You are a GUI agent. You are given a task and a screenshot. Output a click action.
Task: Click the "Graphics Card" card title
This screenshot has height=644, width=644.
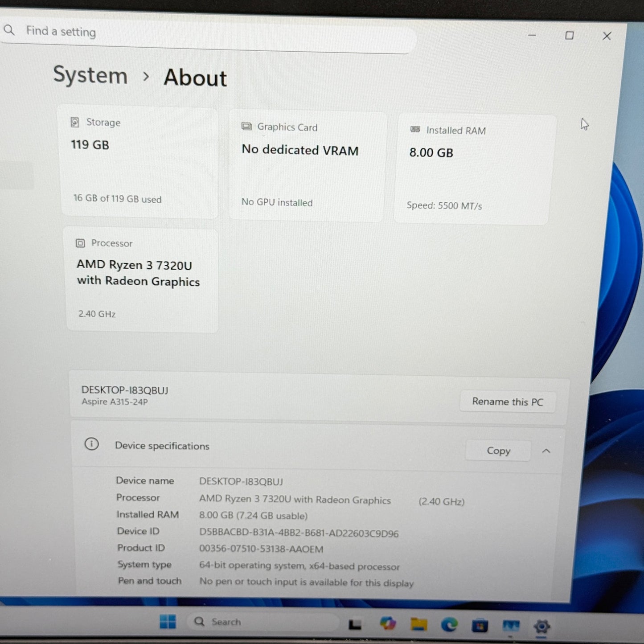[287, 127]
